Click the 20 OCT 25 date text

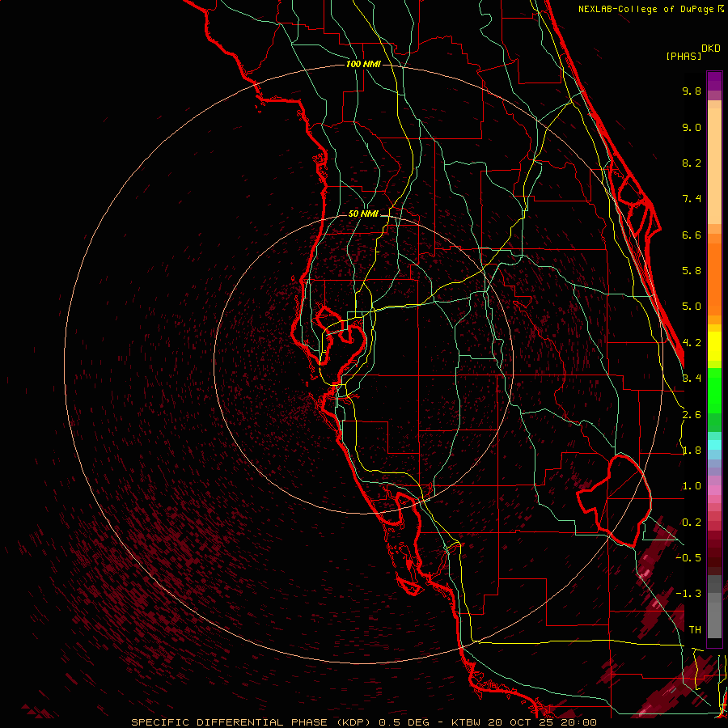520,722
